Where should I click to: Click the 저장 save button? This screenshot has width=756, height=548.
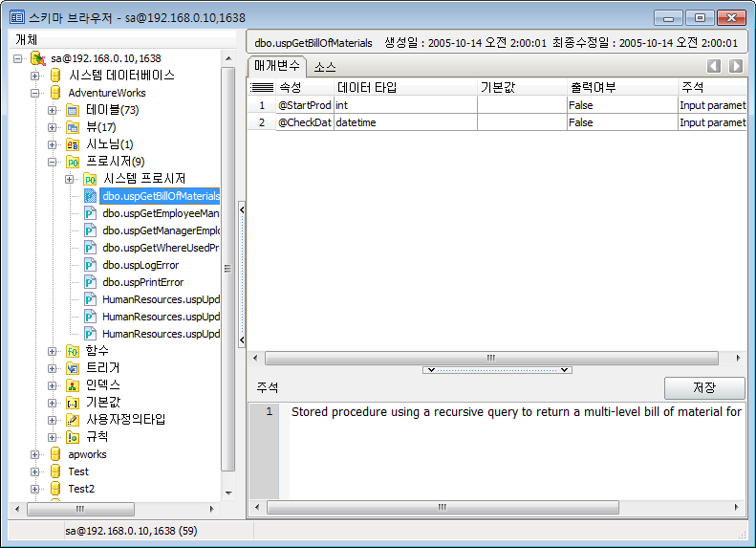pyautogui.click(x=704, y=387)
